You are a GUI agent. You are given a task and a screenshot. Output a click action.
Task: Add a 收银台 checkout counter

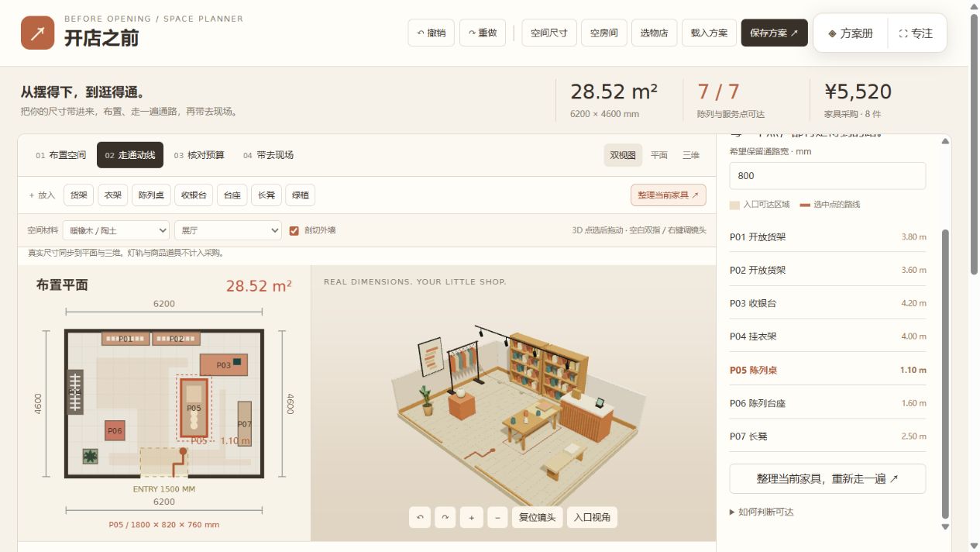pyautogui.click(x=194, y=195)
